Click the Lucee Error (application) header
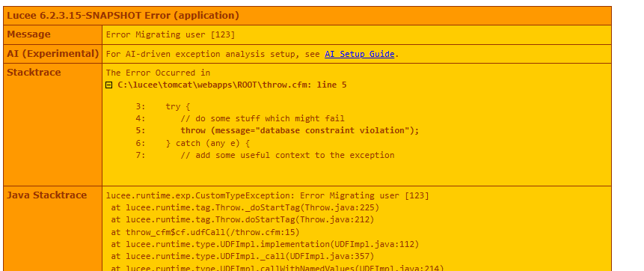 123,16
